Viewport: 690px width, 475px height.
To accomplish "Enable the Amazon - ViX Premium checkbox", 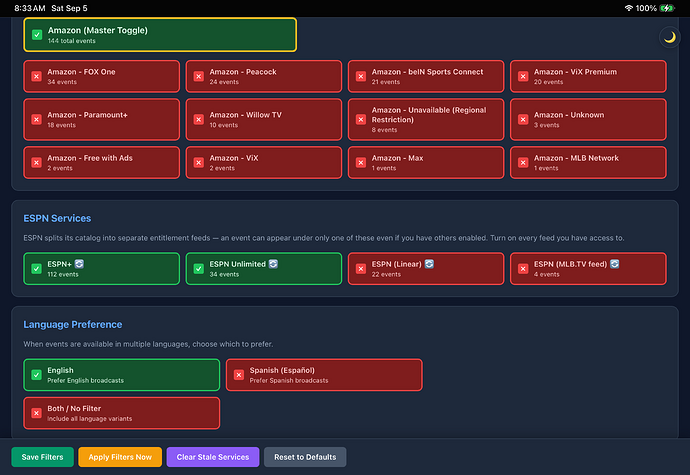I will [523, 76].
